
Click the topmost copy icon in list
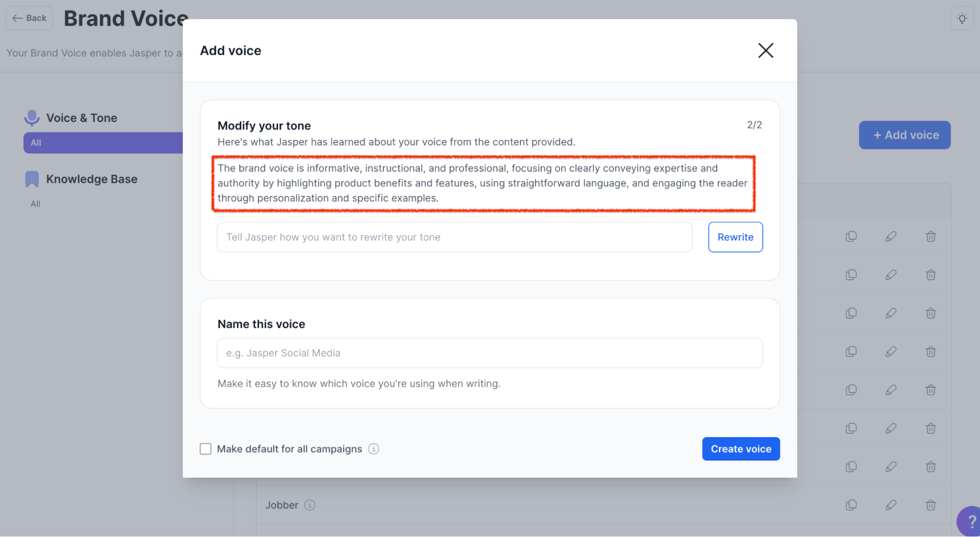coord(851,237)
